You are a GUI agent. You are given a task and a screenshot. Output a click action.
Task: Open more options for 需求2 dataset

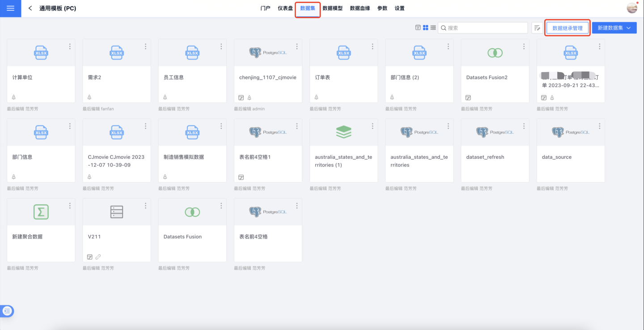[x=145, y=47]
